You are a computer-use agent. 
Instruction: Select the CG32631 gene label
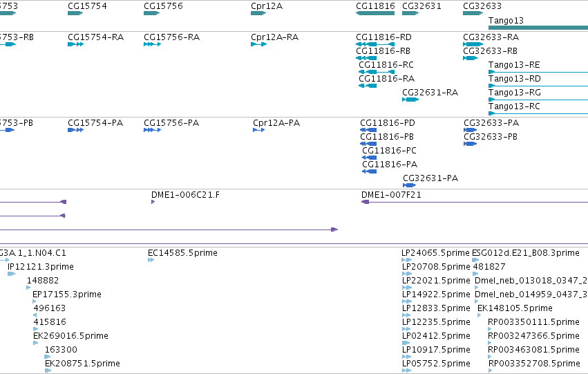pyautogui.click(x=421, y=6)
